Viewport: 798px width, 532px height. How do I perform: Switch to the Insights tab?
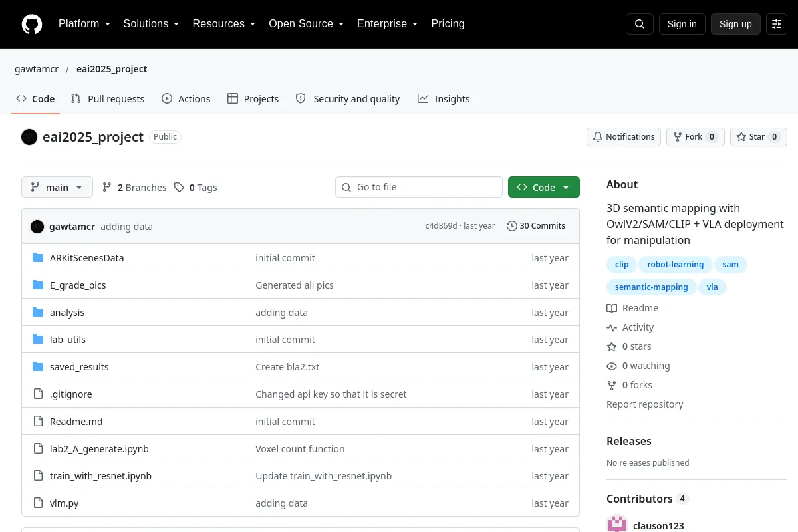444,99
